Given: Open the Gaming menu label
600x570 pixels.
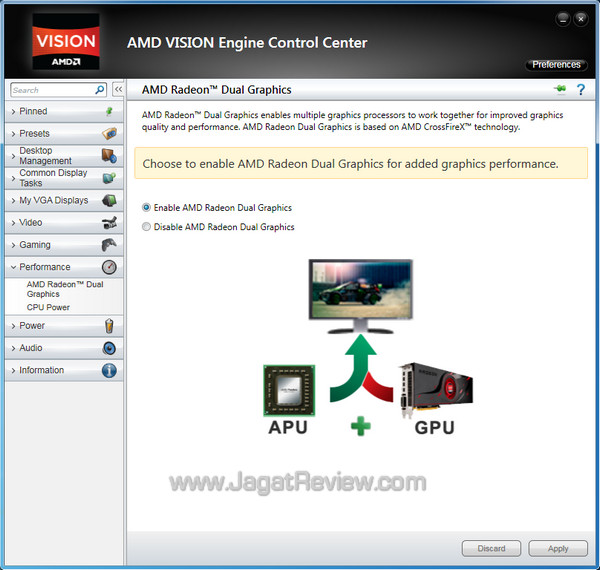Looking at the screenshot, I should pos(35,245).
